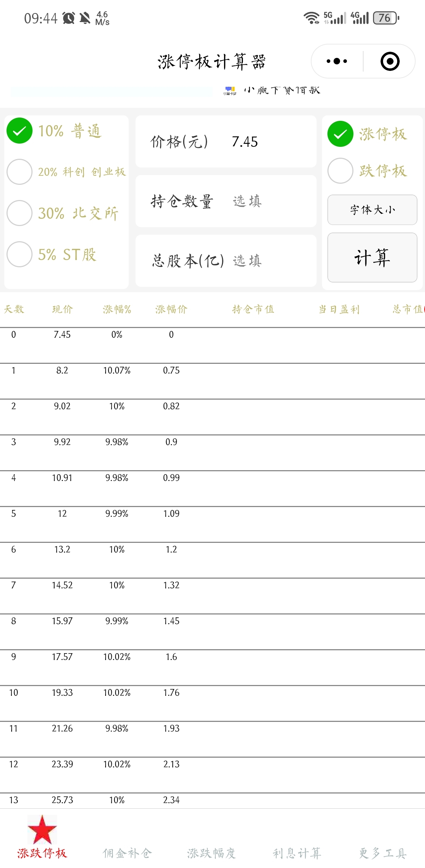This screenshot has width=425, height=868.
Task: Edit the 价格(元) field showing 7.45
Action: click(x=226, y=141)
